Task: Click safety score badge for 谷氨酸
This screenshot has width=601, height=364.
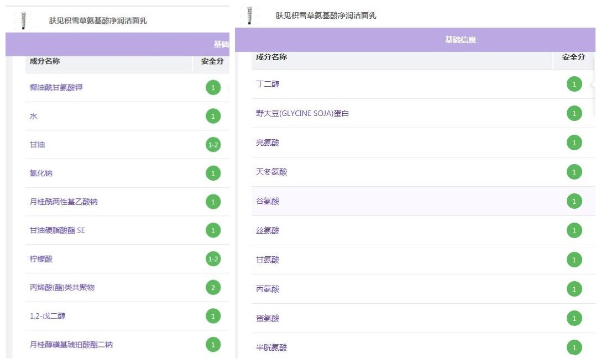Action: point(574,201)
